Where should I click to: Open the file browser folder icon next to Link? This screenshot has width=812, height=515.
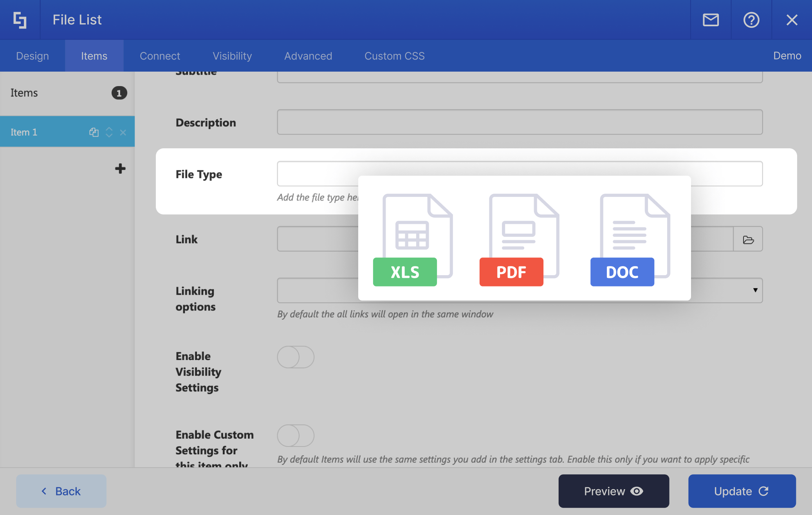(748, 239)
